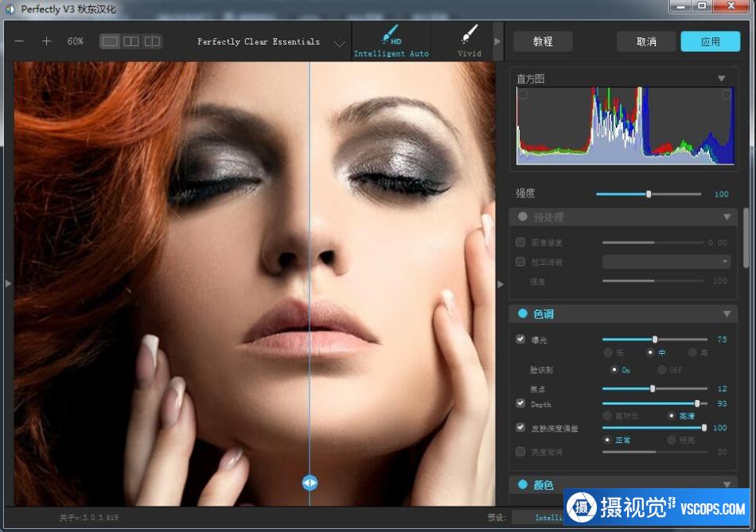
Task: Select the 中 exposure radio button
Action: click(x=650, y=352)
